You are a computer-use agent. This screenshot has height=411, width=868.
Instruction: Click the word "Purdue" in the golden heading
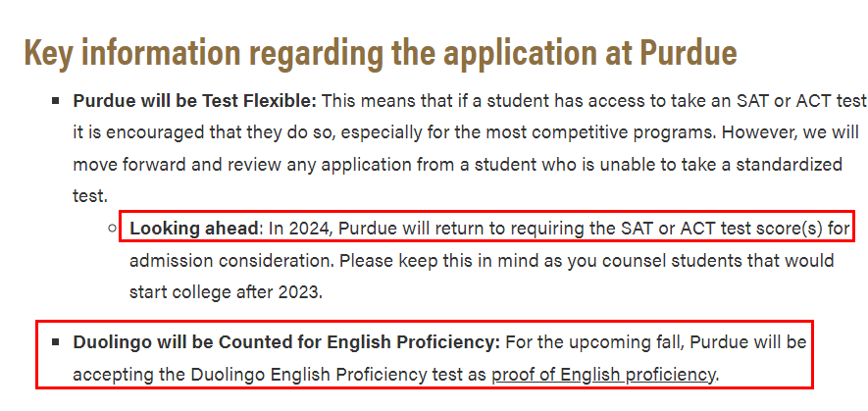coord(689,53)
